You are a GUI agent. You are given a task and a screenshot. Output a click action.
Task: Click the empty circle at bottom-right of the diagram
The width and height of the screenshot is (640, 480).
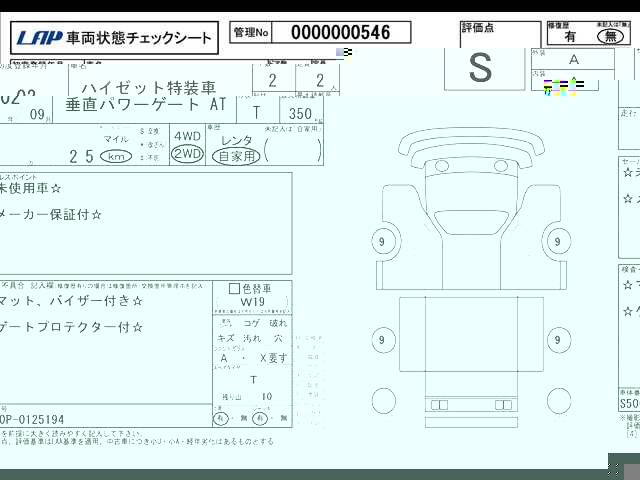tap(559, 402)
